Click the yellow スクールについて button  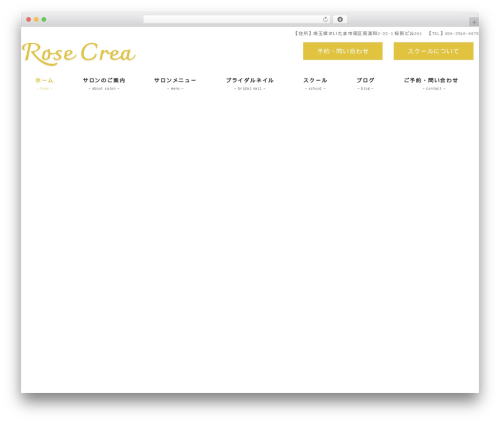[433, 51]
